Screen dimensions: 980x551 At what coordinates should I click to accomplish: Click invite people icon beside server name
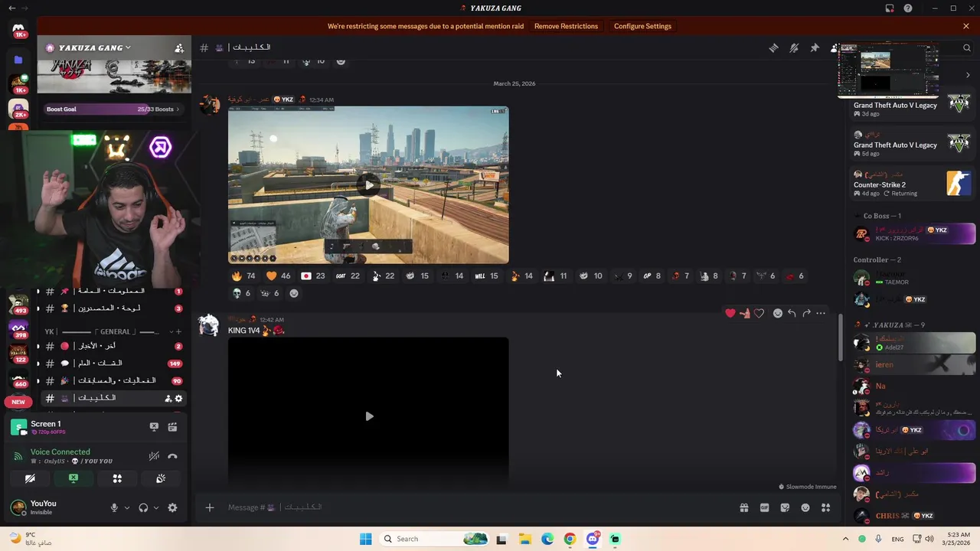click(x=179, y=47)
